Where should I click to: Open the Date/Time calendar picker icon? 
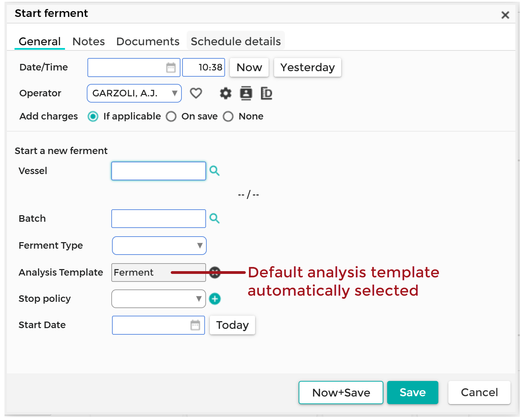tap(171, 67)
